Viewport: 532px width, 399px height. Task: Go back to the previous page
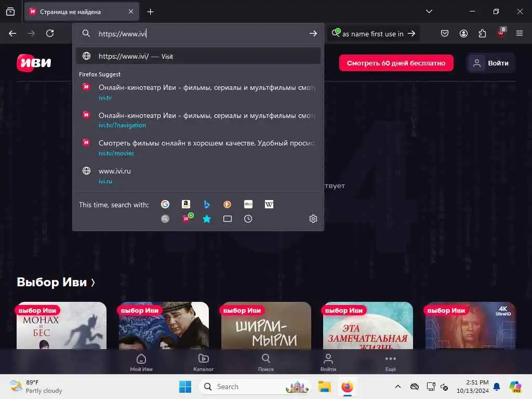tap(12, 33)
